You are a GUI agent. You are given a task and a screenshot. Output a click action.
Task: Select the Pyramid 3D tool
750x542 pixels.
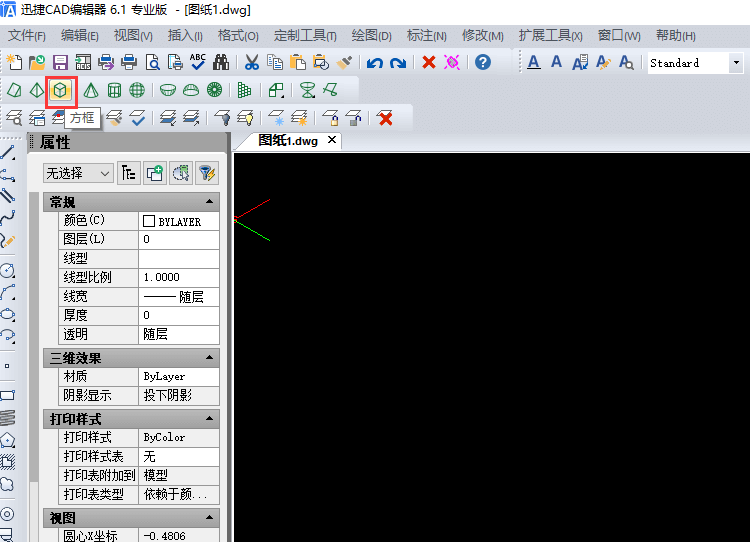point(37,90)
